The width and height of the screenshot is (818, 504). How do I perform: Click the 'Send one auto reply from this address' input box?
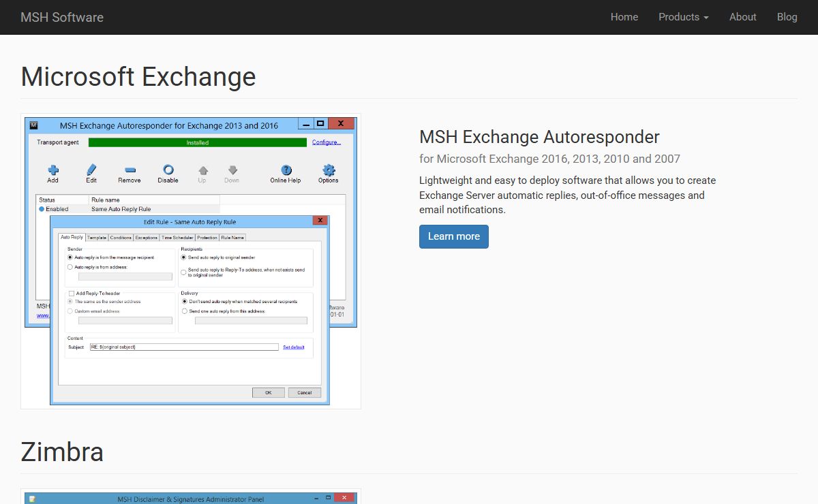click(251, 320)
